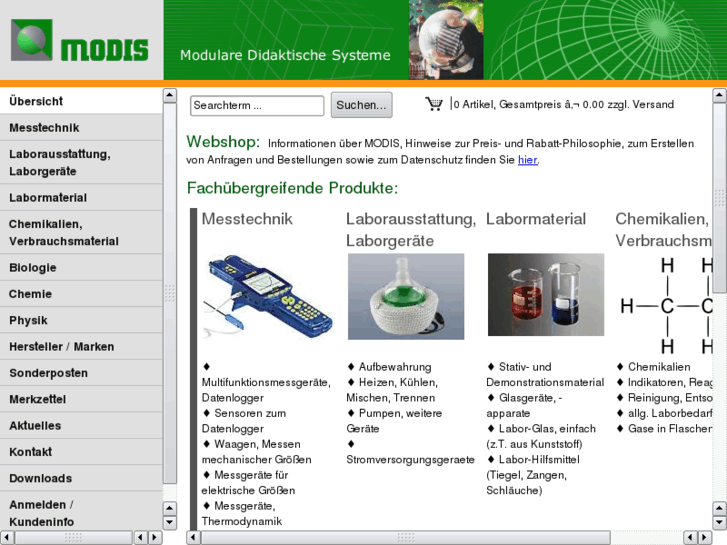727x545 pixels.
Task: Click sidebar horizontal scrollbar right-end arrow
Action: 155,538
